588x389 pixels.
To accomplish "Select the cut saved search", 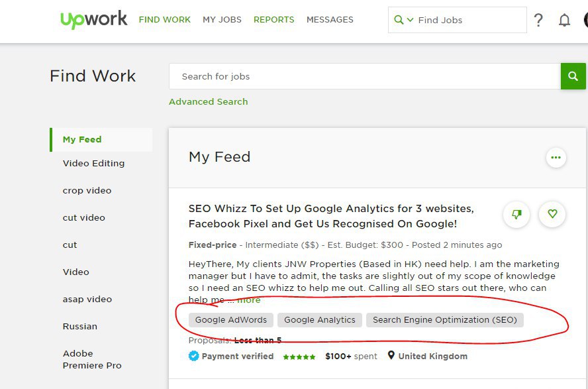I will 70,245.
